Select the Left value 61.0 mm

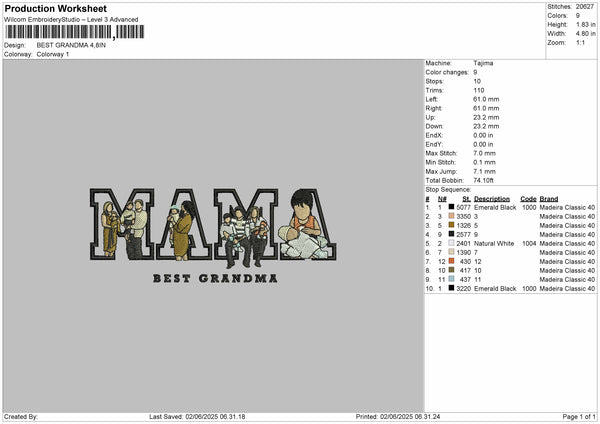click(x=486, y=99)
